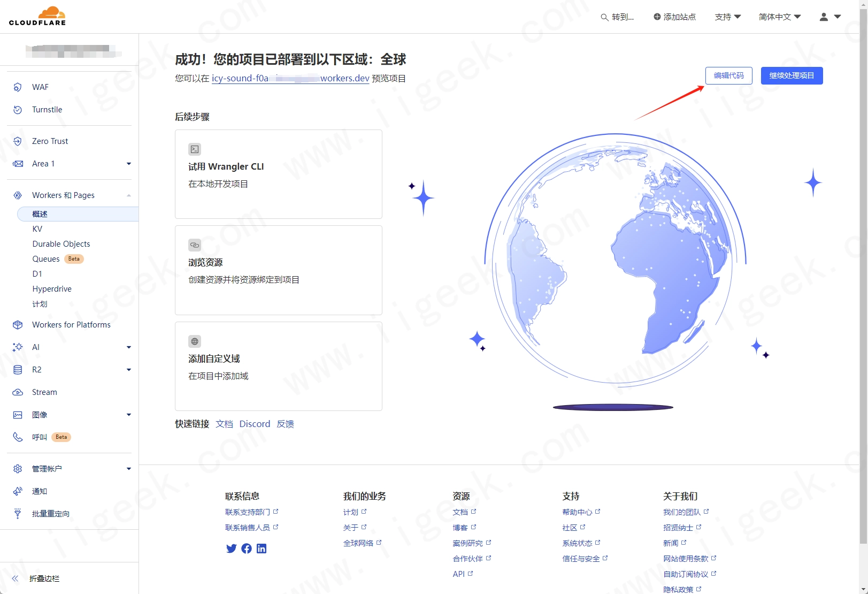Expand the AI submenu arrow
This screenshot has width=868, height=594.
click(x=129, y=347)
